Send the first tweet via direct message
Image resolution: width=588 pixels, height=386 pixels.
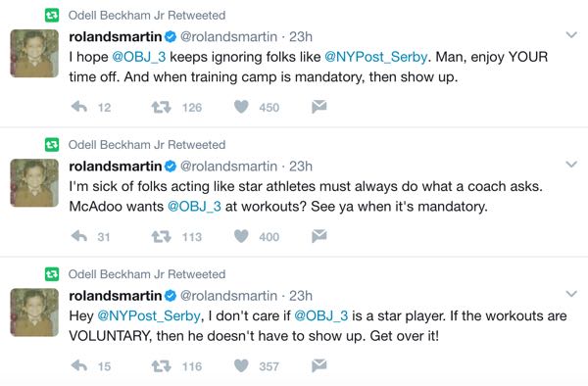(x=319, y=107)
